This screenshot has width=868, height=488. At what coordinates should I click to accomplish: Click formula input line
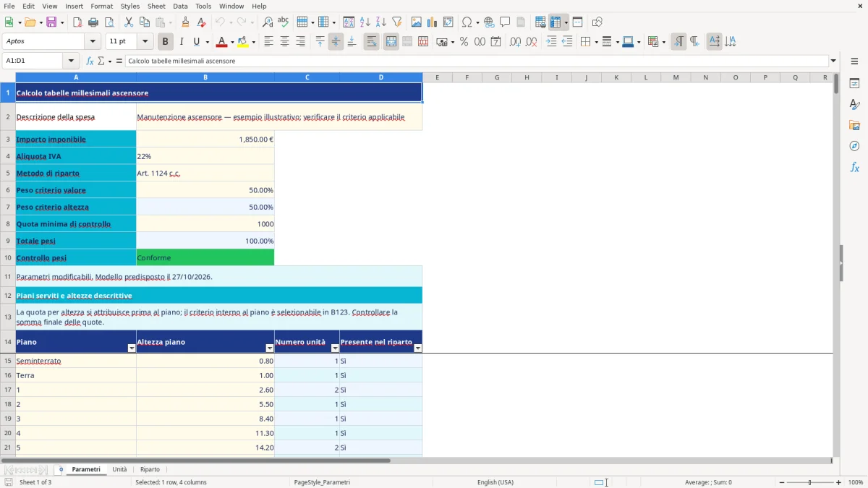[477, 61]
